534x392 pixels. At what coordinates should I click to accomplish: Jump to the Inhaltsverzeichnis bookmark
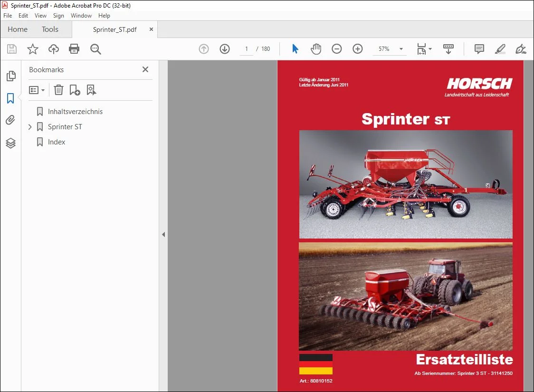(75, 112)
